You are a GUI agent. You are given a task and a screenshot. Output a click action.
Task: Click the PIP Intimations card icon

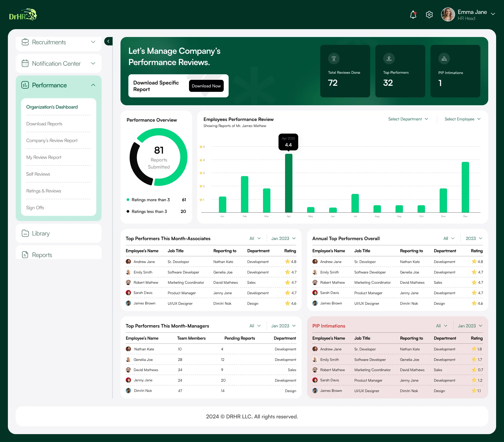tap(444, 59)
